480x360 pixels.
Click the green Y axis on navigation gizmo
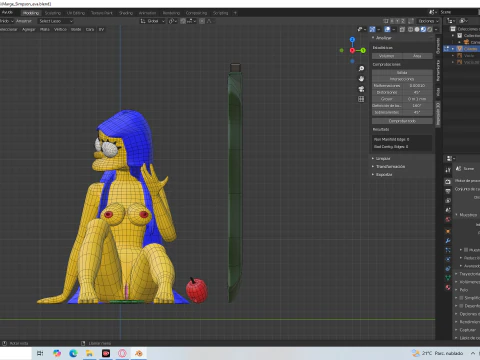[x=363, y=50]
